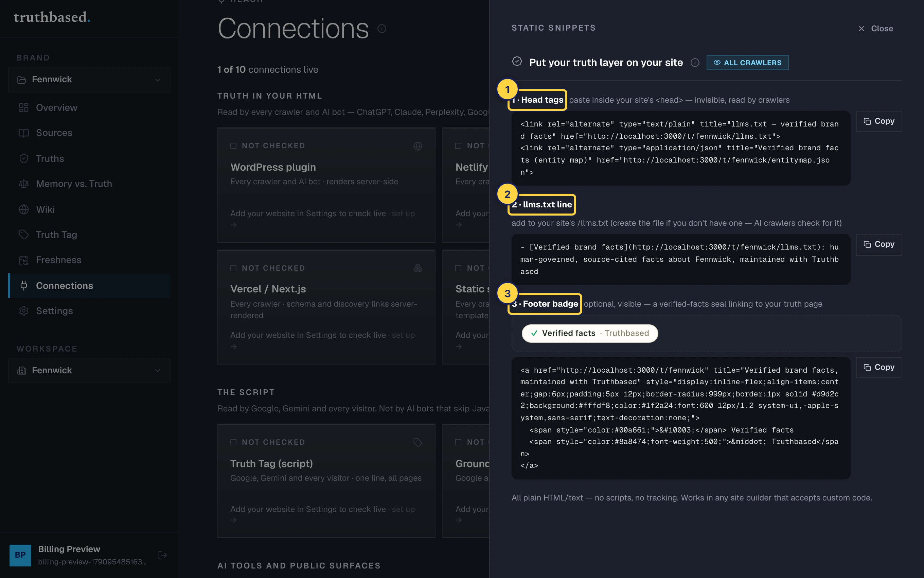Image resolution: width=924 pixels, height=578 pixels.
Task: Click the truthbased logo
Action: click(52, 17)
